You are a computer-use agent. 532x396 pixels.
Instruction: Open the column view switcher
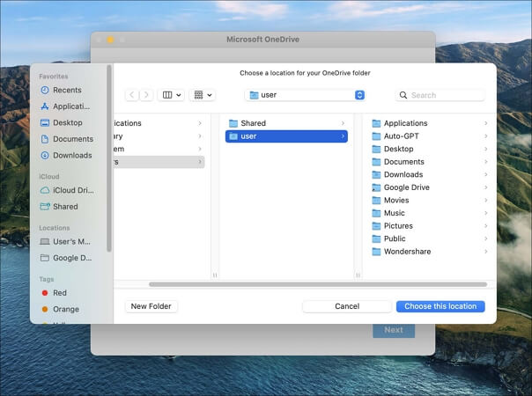pyautogui.click(x=170, y=95)
